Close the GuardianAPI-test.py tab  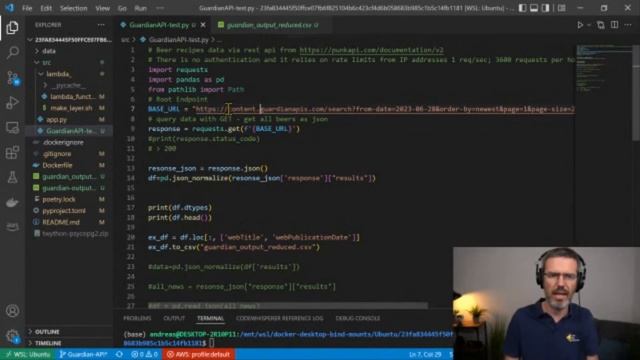click(x=203, y=25)
